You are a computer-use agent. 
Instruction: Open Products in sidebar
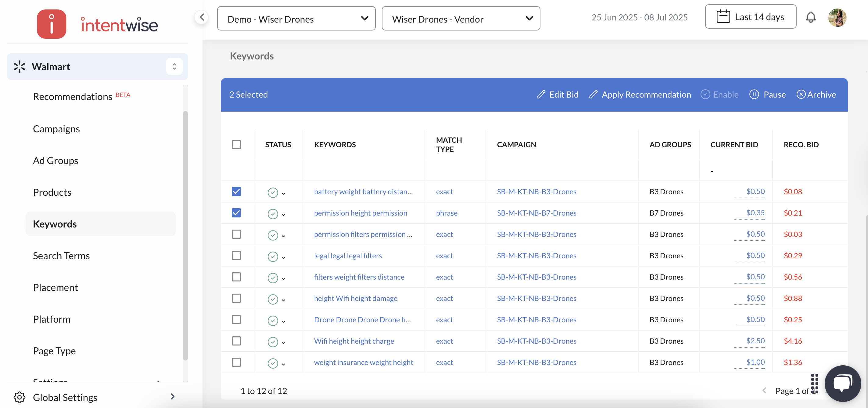52,192
